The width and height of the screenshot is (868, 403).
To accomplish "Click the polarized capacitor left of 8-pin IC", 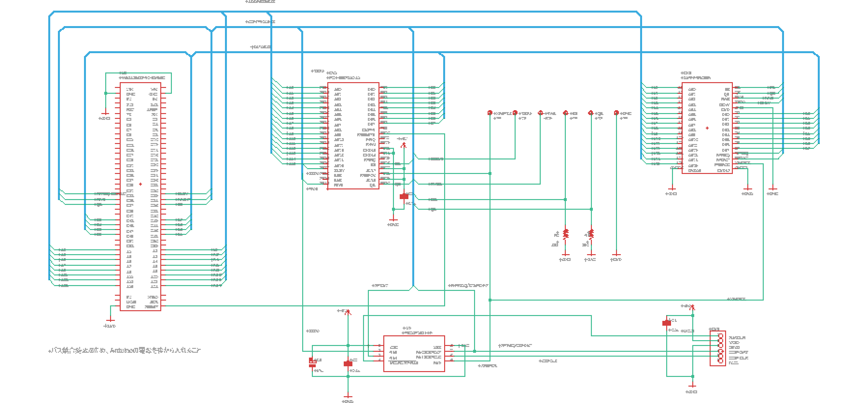I will pos(313,363).
